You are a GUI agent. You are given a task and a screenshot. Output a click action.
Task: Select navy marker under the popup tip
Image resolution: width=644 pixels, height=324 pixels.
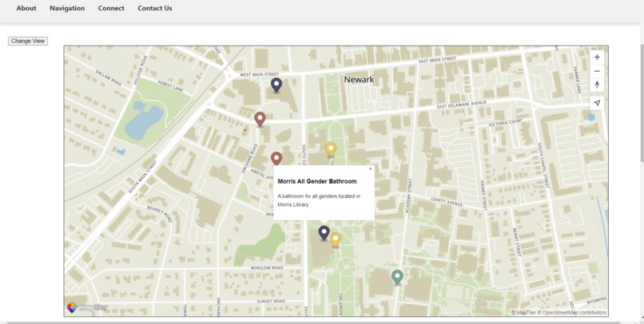pos(324,233)
